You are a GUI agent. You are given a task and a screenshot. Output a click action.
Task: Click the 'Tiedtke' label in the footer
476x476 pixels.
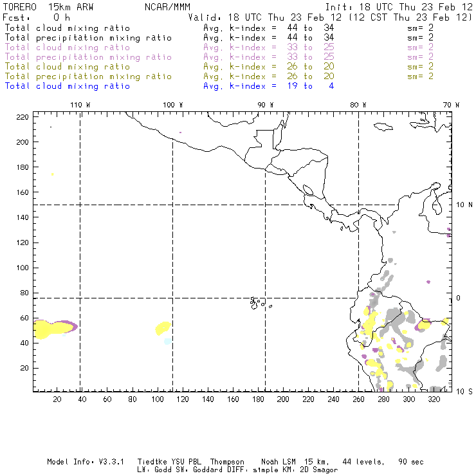pyautogui.click(x=151, y=462)
